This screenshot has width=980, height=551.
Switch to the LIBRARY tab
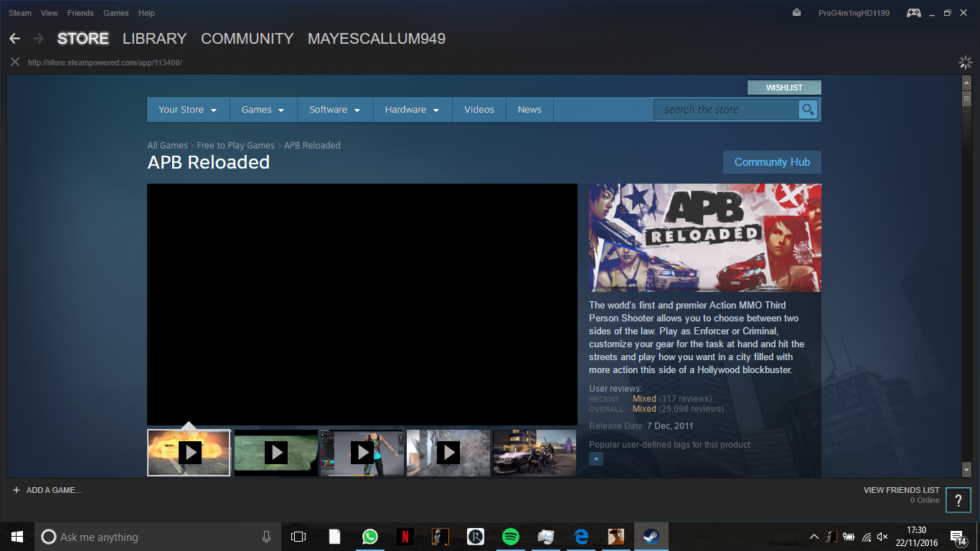pyautogui.click(x=154, y=39)
